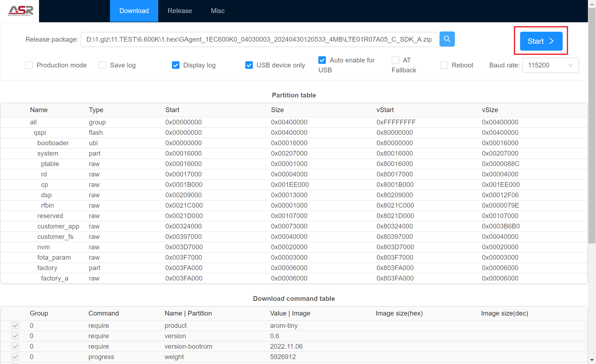Switch to the Release tab

(x=180, y=11)
